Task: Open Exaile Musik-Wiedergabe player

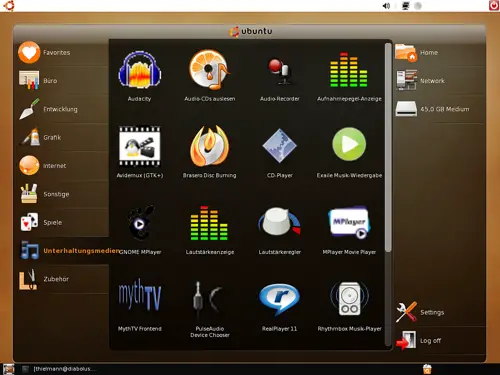Action: tap(349, 152)
